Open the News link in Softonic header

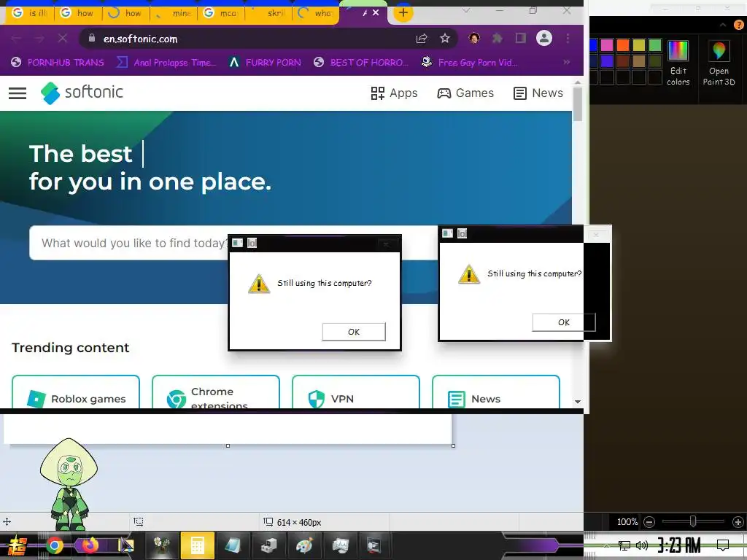pos(538,93)
